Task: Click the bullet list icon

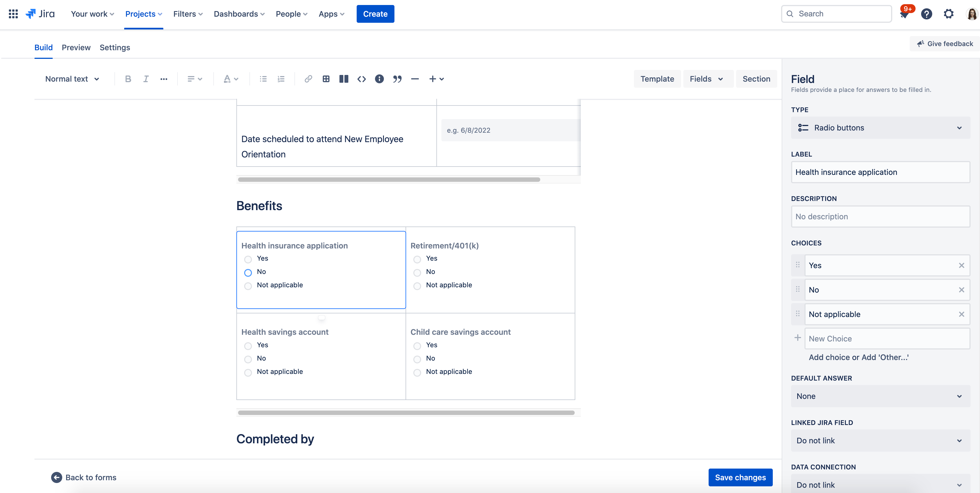Action: [x=263, y=79]
